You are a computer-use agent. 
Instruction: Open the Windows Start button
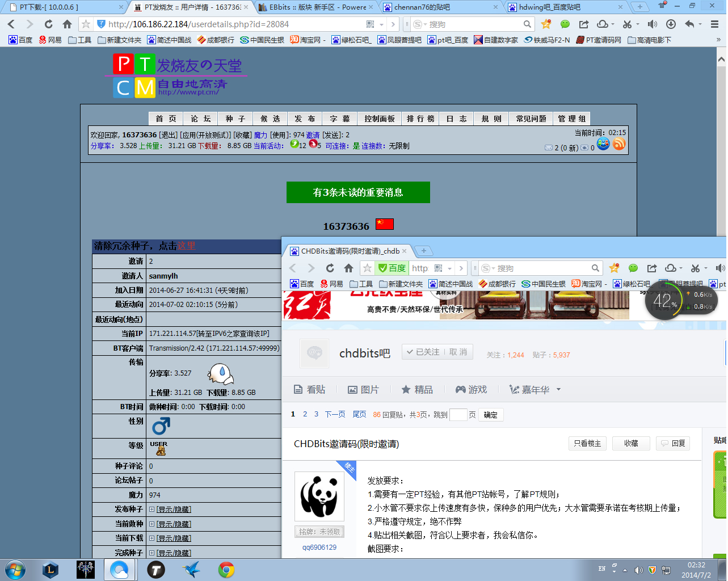click(15, 570)
